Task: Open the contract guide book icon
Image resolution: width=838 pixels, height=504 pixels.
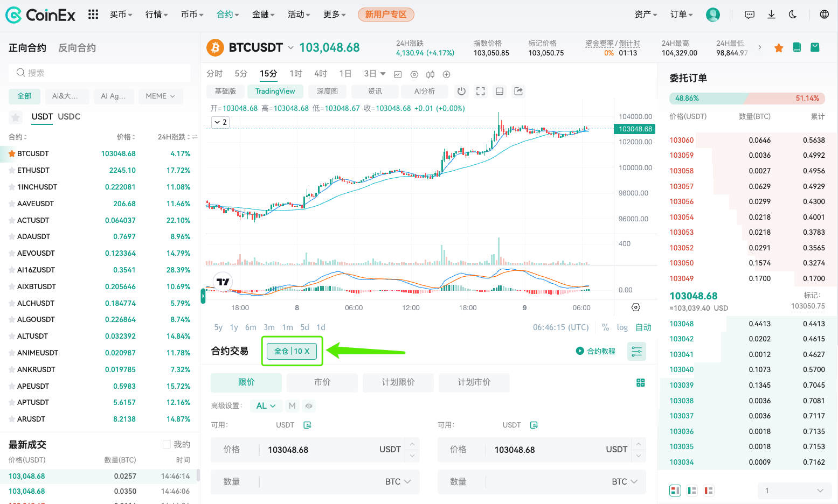Action: [x=797, y=47]
